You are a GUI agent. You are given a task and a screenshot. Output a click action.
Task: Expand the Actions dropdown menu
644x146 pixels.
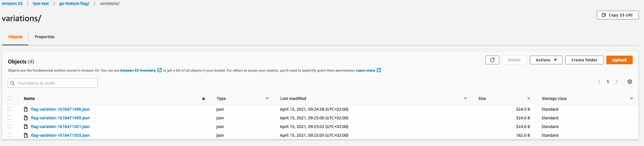point(546,60)
